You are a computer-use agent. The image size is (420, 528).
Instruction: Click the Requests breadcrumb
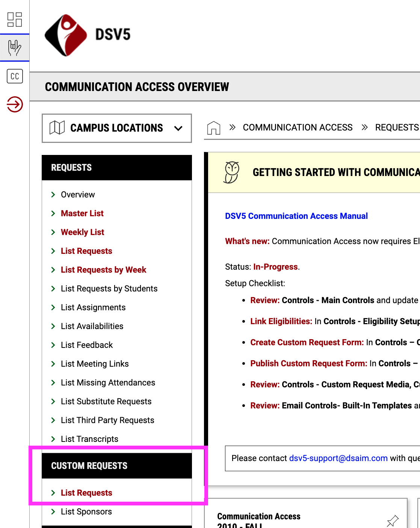point(397,127)
